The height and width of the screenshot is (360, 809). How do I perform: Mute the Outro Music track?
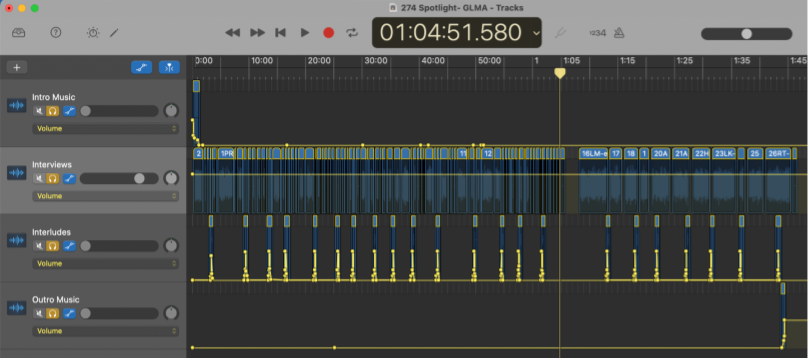point(39,314)
